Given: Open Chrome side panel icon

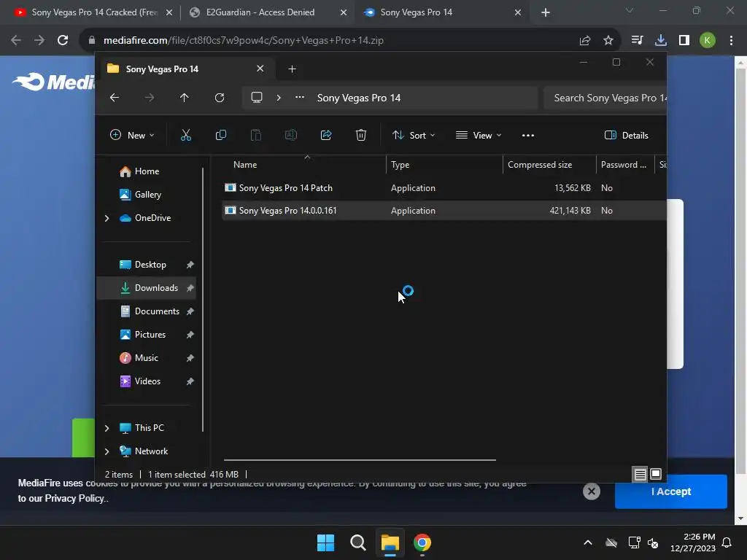Looking at the screenshot, I should point(684,41).
